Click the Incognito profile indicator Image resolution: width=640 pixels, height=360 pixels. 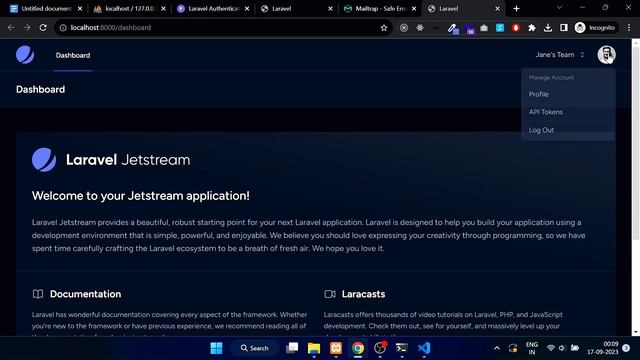(x=595, y=27)
